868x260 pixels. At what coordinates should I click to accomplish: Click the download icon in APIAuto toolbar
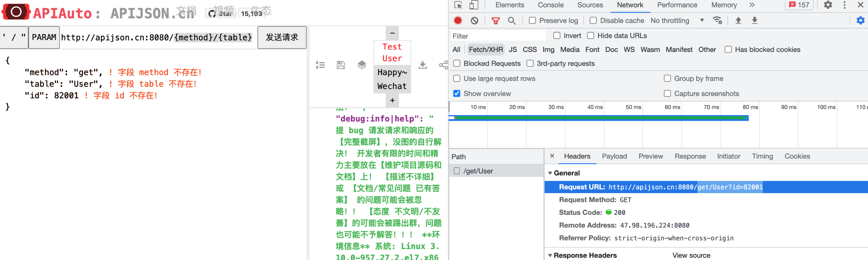[x=423, y=65]
